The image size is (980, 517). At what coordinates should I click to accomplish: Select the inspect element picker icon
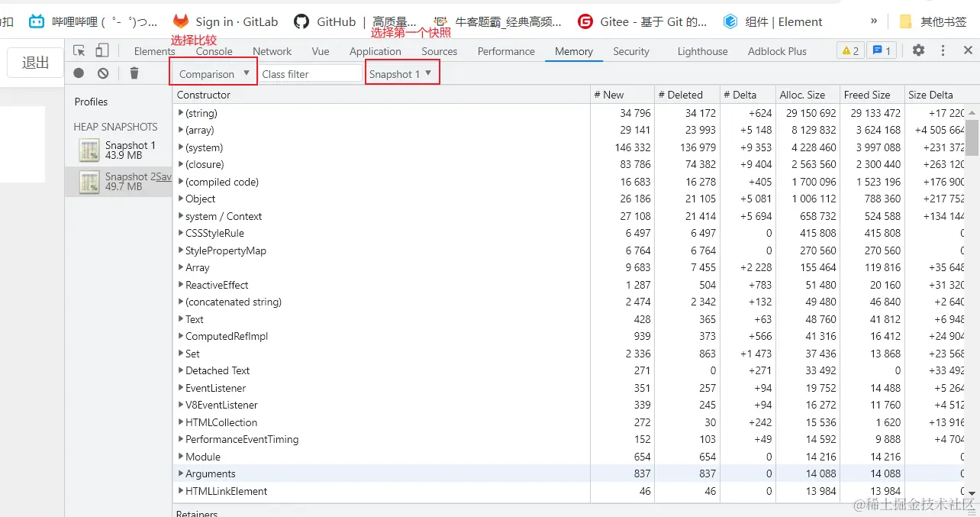click(79, 50)
